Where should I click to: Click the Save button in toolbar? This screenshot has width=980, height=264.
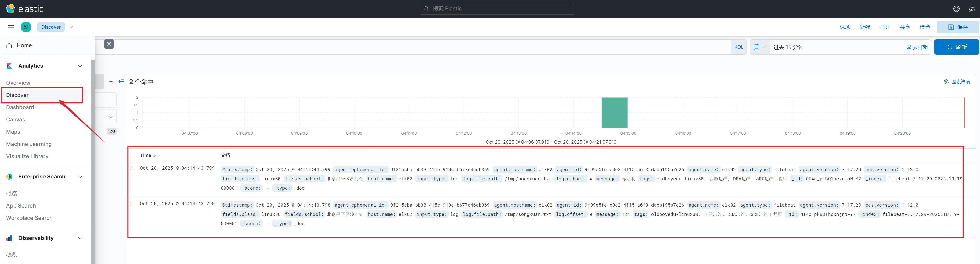(957, 27)
